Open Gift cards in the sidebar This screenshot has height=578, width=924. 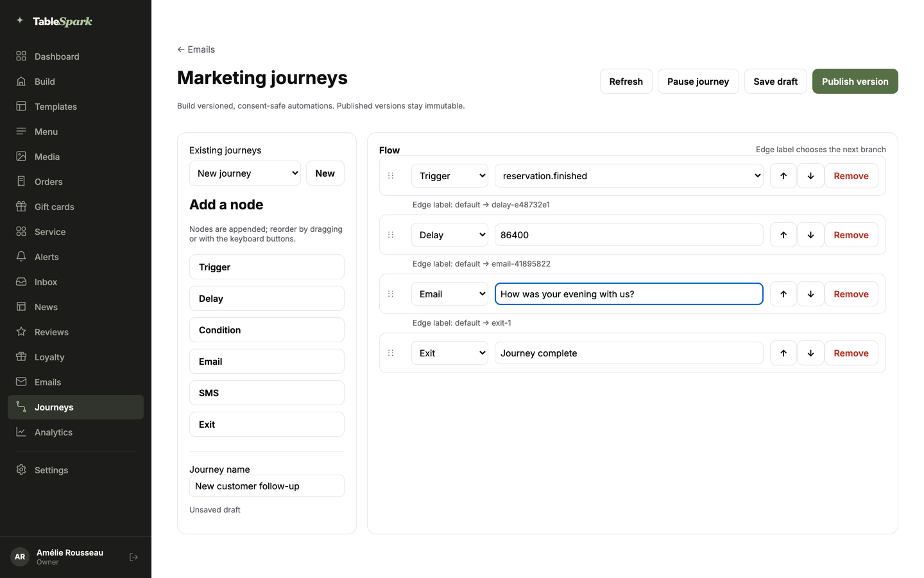76,207
